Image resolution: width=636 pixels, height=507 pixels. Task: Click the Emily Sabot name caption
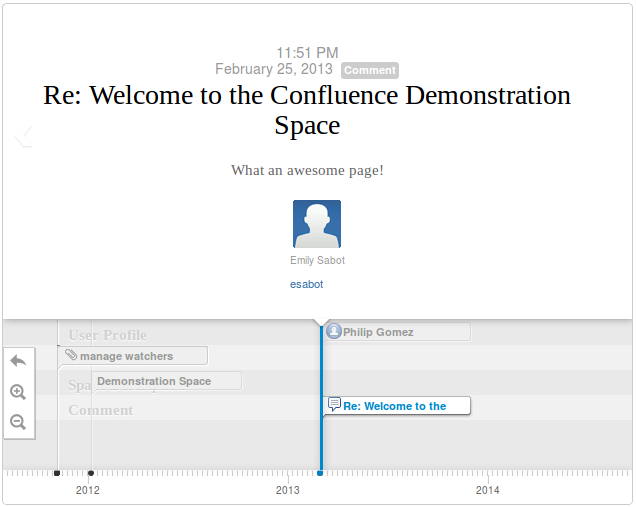[x=317, y=260]
